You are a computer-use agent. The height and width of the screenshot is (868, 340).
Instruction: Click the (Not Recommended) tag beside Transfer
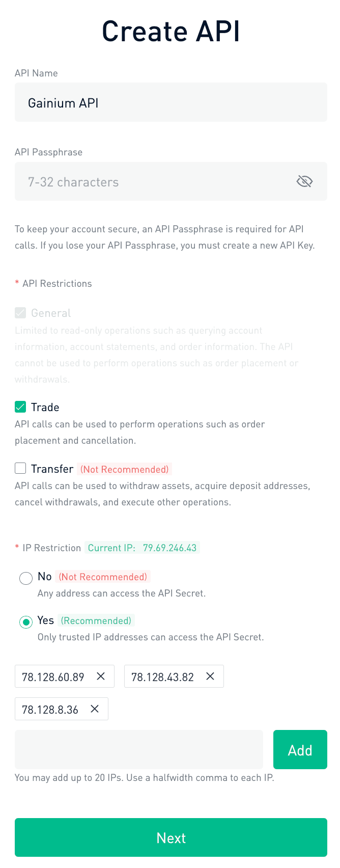124,469
